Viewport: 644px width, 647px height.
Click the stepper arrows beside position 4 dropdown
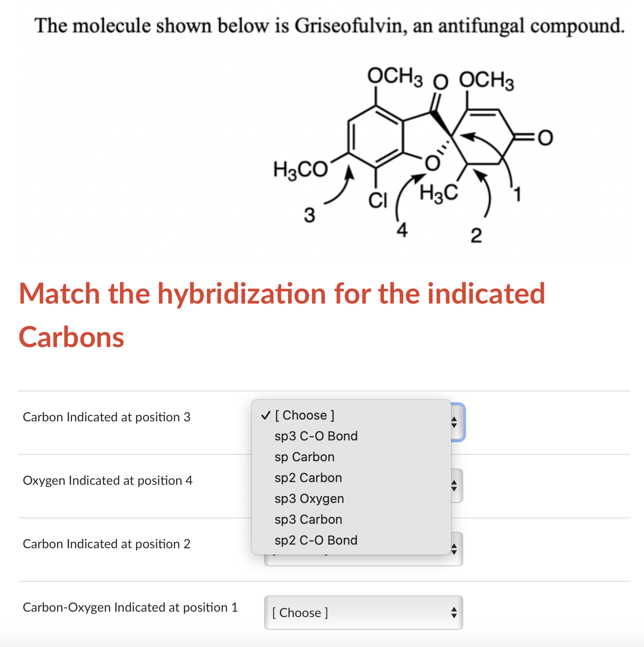click(454, 485)
